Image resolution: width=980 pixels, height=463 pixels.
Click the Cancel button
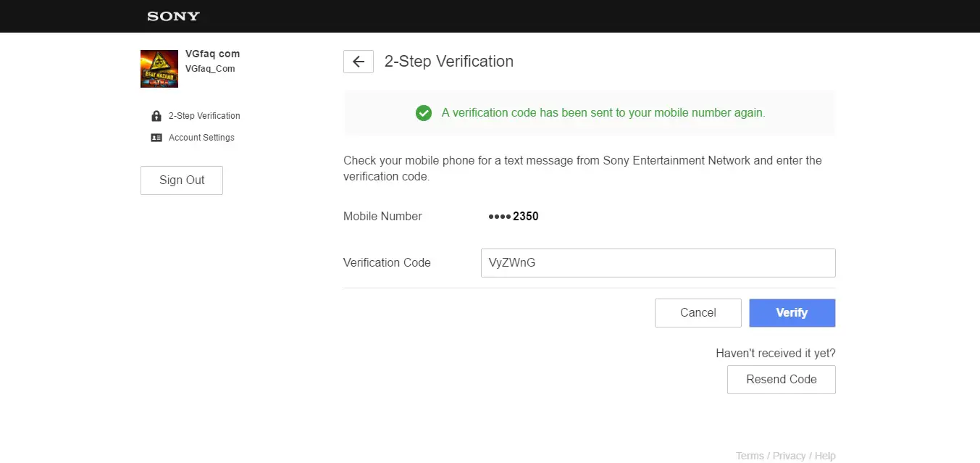click(x=698, y=313)
